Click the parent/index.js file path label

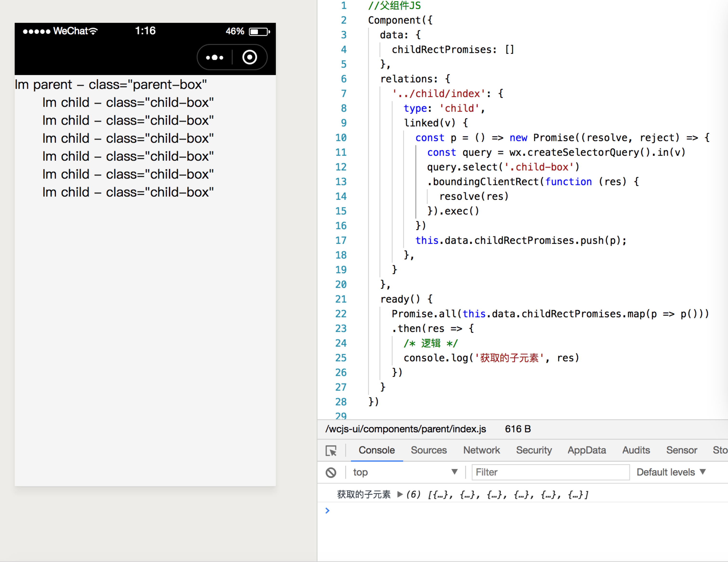405,429
